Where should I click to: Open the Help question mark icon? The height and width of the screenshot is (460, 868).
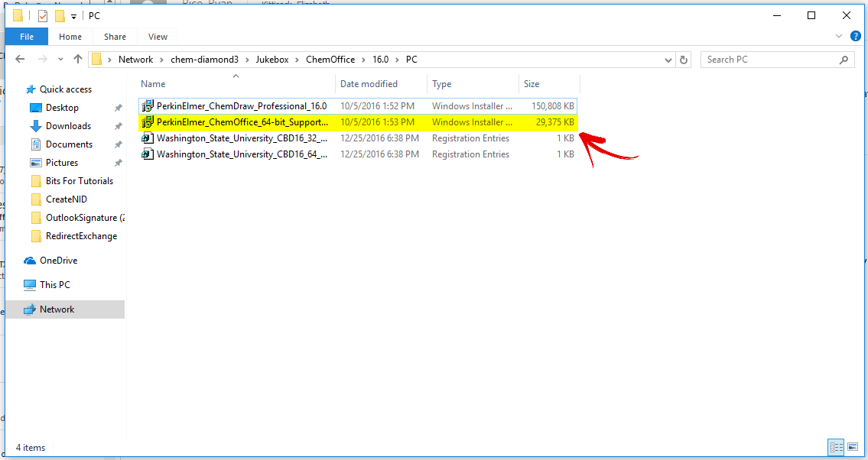[856, 36]
